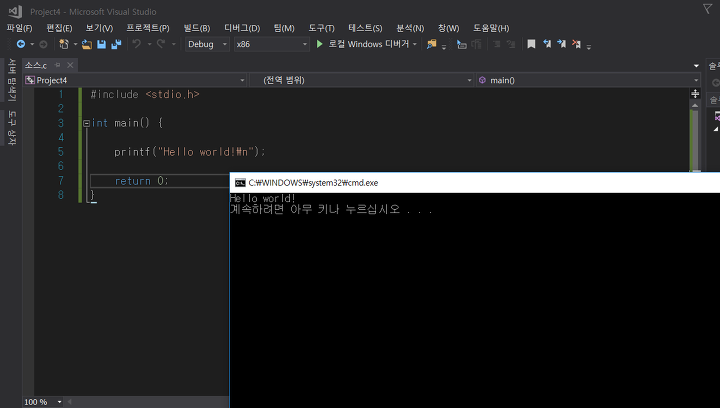Image resolution: width=720 pixels, height=408 pixels.
Task: Click the editor vertical scrollbar thumb
Action: (695, 140)
